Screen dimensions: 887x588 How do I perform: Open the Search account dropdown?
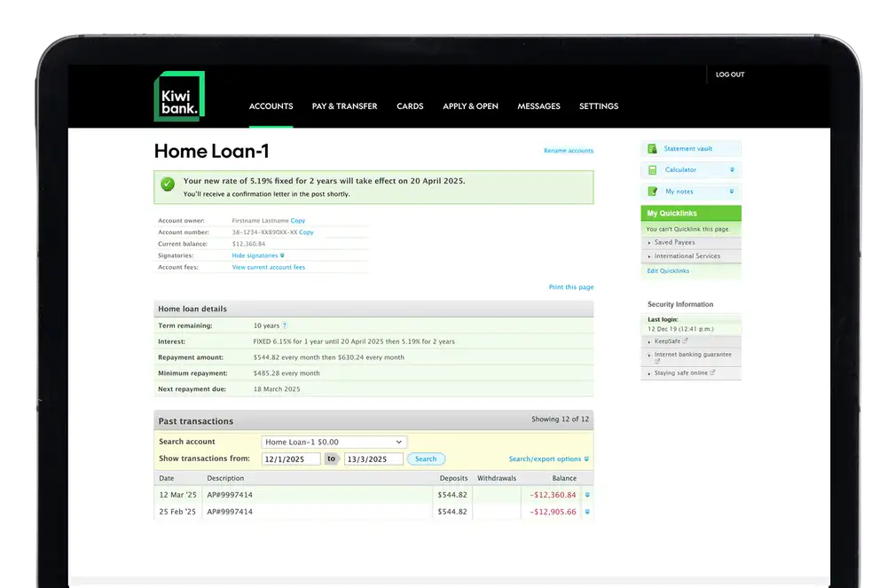332,441
